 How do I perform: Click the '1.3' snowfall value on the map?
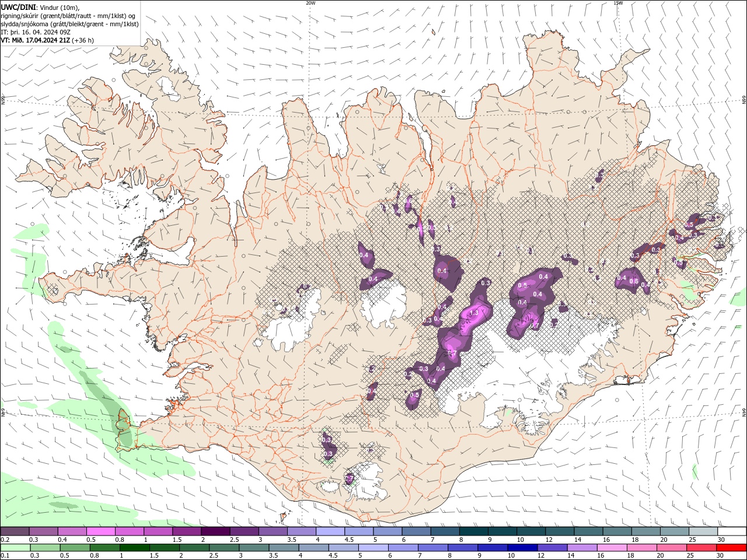click(474, 313)
